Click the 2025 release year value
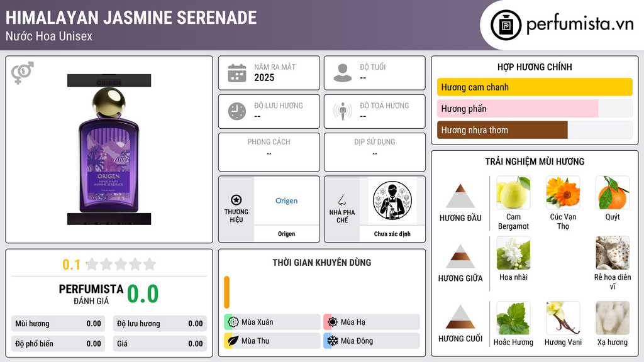Screen dimensions: 644x362 (x=264, y=77)
